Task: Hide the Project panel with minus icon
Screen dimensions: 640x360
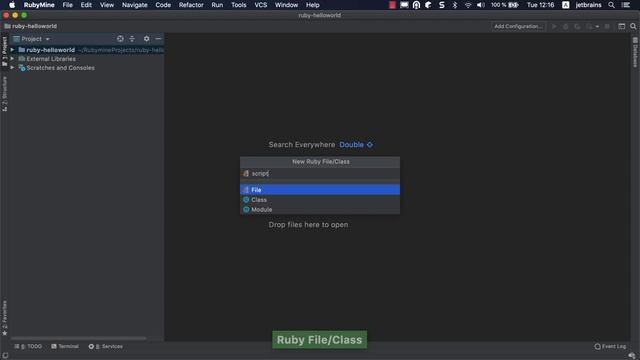Action: click(158, 39)
